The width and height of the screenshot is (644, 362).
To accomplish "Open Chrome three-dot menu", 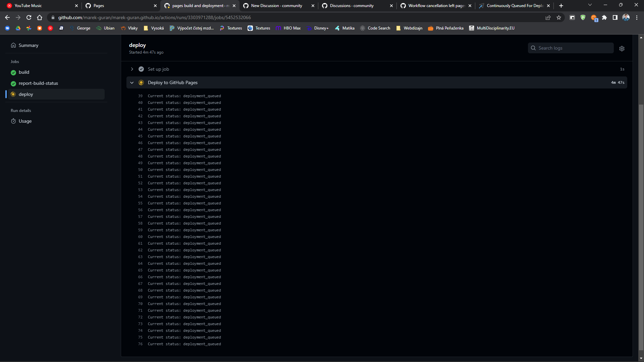I will (x=637, y=17).
